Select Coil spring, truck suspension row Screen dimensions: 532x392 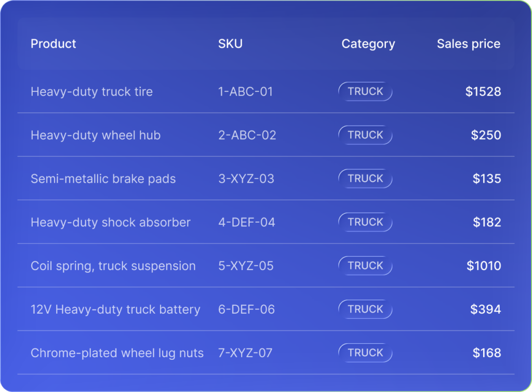(113, 266)
